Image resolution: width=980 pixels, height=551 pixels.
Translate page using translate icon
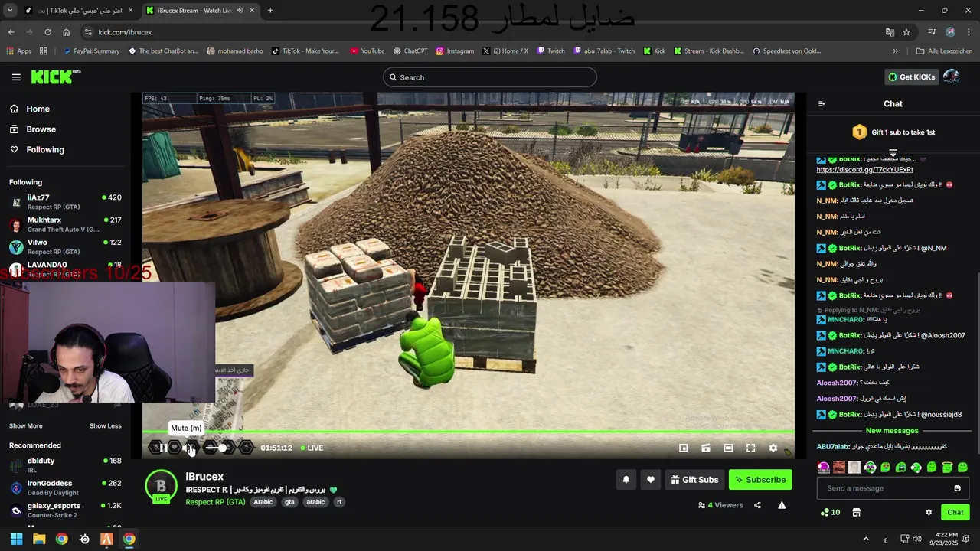[890, 32]
